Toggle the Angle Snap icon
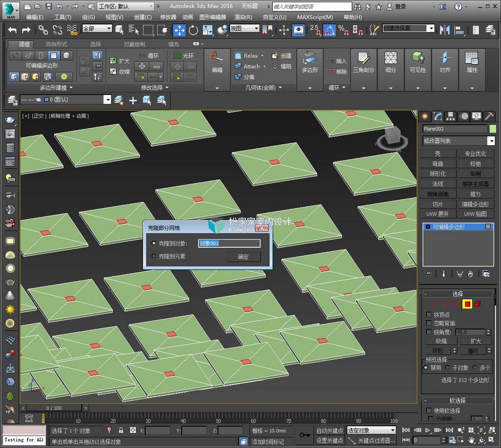The image size is (501, 448). pyautogui.click(x=330, y=30)
